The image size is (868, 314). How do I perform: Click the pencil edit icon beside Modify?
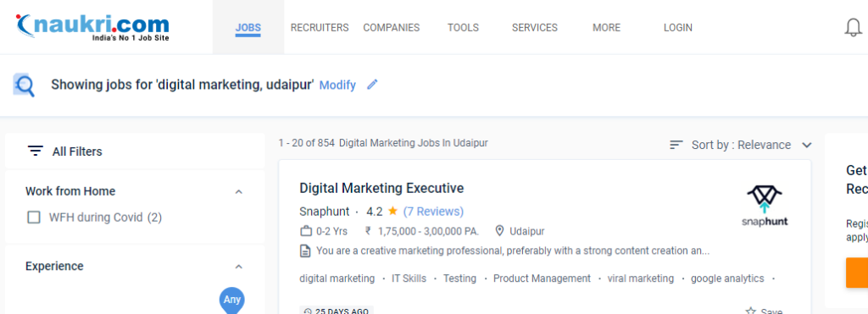click(373, 85)
